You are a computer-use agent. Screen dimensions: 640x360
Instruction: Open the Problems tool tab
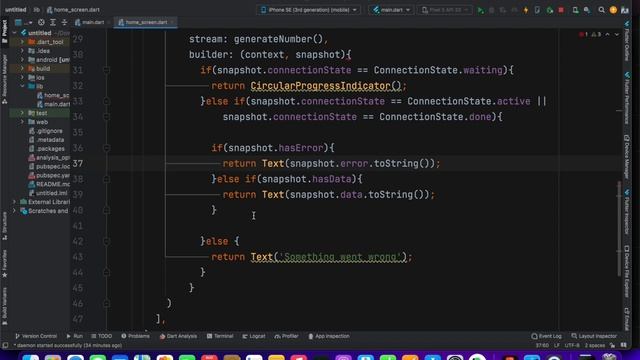pos(135,336)
